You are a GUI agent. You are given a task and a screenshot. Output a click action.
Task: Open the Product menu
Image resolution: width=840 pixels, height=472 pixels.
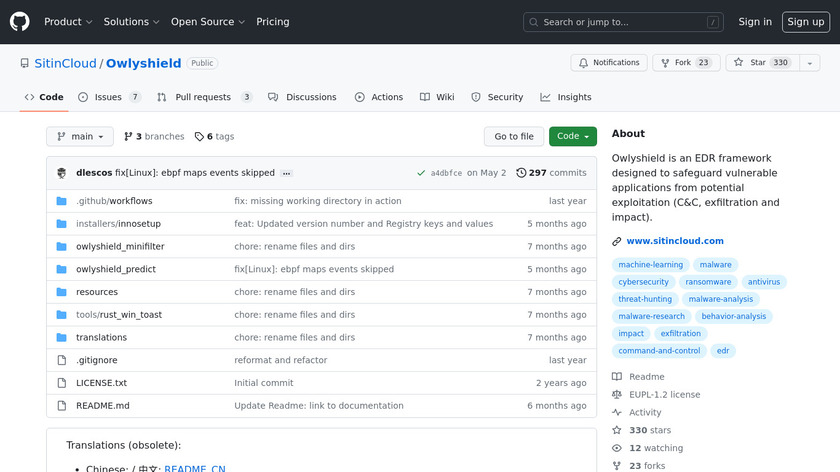[68, 22]
